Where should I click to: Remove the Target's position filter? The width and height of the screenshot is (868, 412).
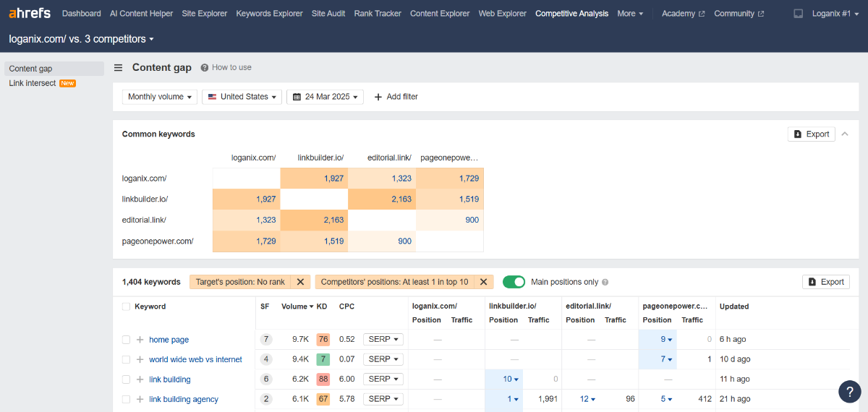pyautogui.click(x=301, y=282)
